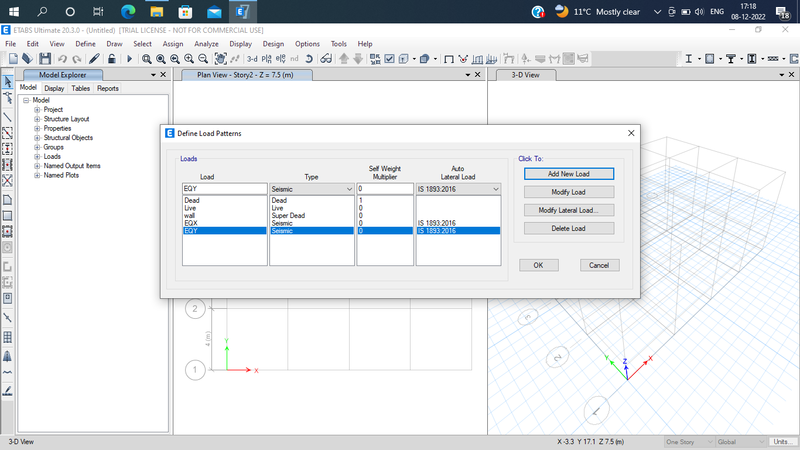Screen dimensions: 800x450
Task: Open the One Story dropdown in status bar
Action: pyautogui.click(x=688, y=442)
